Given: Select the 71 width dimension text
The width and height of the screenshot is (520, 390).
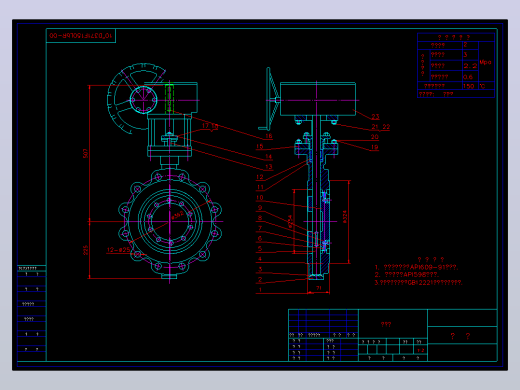Looking at the screenshot, I should coord(319,288).
